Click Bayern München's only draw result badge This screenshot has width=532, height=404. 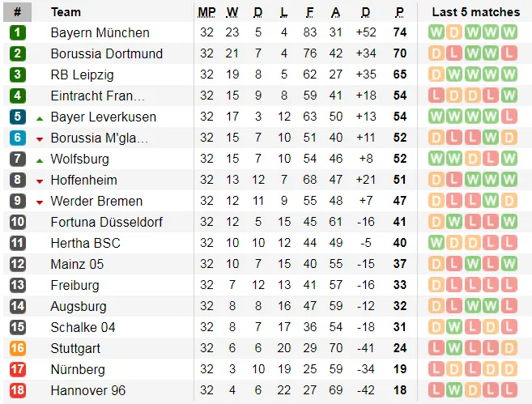(455, 32)
